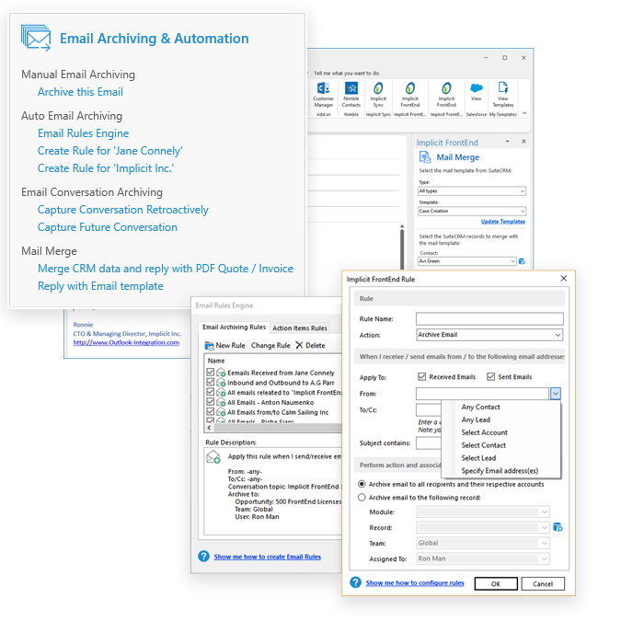
Task: Click the record search icon next to Record field
Action: [x=557, y=527]
